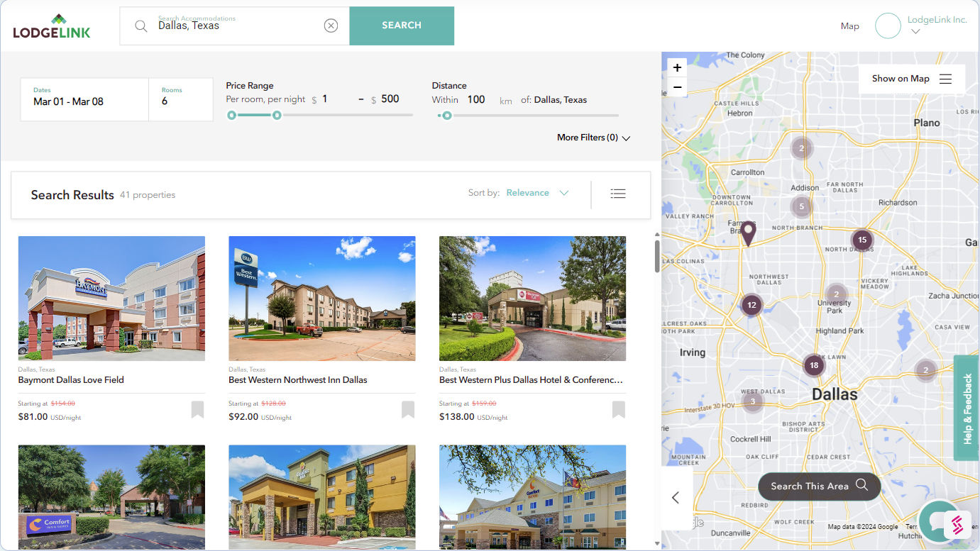Open the Map link in header

pos(849,26)
